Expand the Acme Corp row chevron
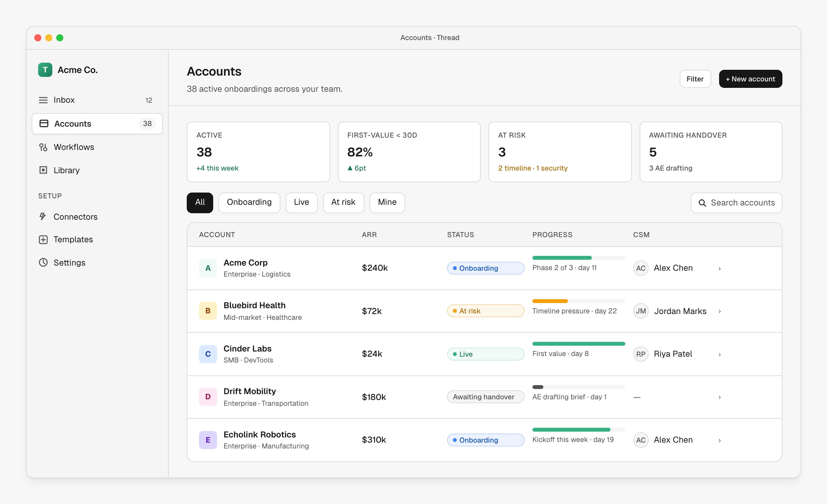 tap(719, 268)
